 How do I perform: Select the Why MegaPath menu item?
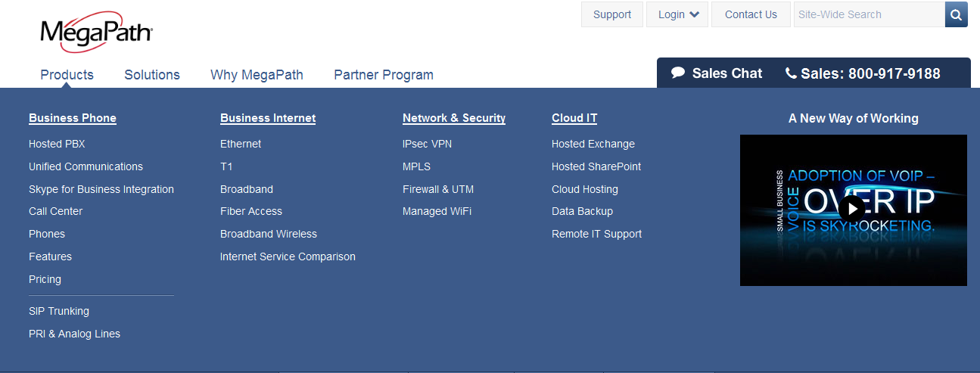click(257, 75)
